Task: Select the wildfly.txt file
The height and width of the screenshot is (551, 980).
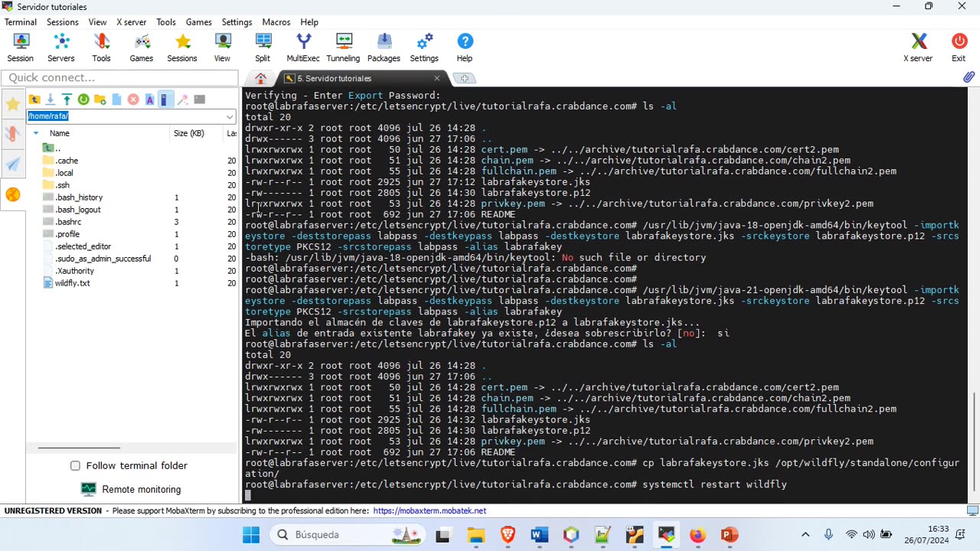Action: (72, 283)
